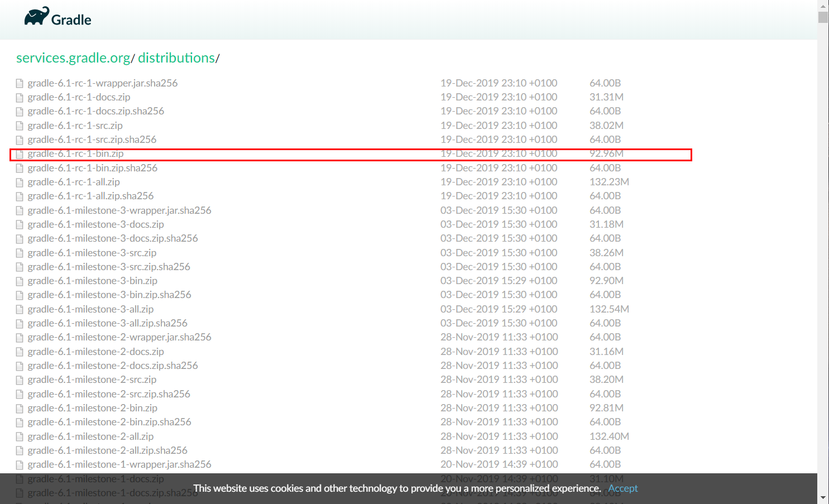Screen dimensions: 829x504
Task: Open gradle-6.1-milestone-3-src.zip.sha256 link
Action: point(109,267)
